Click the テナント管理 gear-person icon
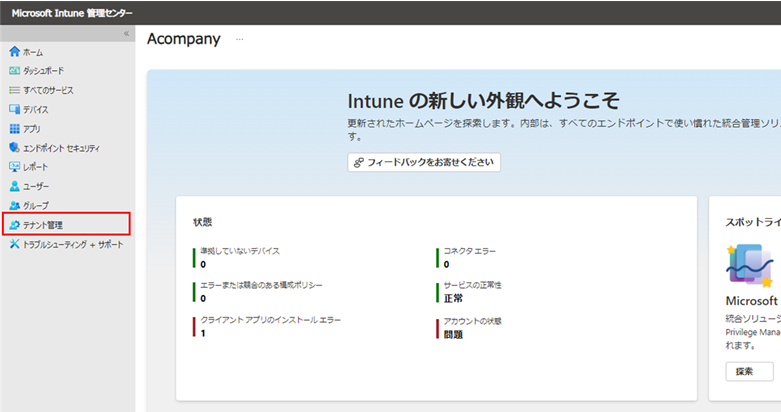781x412 pixels. [x=14, y=225]
